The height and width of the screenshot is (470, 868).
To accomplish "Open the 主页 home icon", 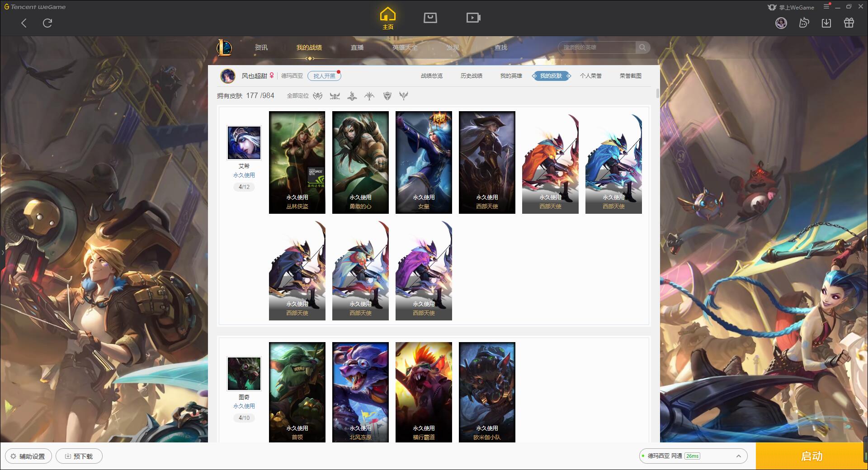I will (388, 18).
